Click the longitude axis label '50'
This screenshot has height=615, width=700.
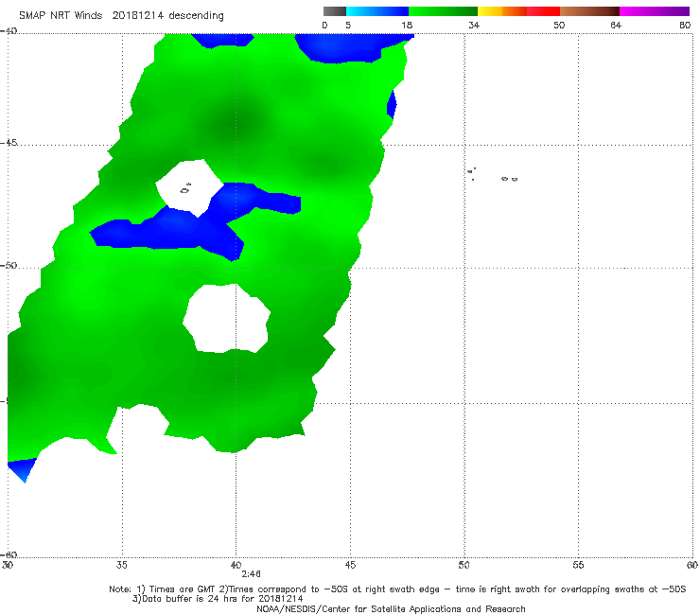(464, 565)
